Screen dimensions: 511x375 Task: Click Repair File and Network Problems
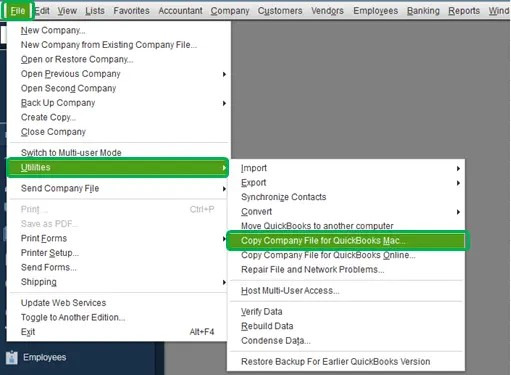tap(312, 270)
